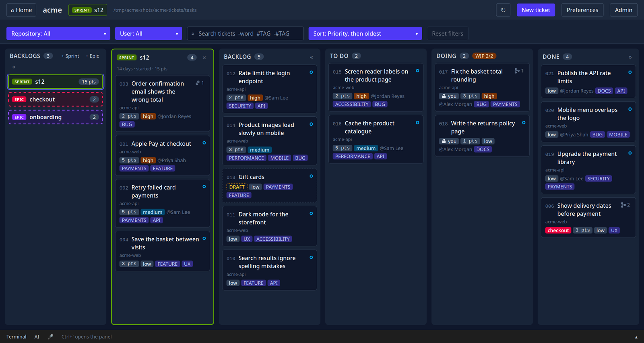Click DRAFT badge on Gift cards
Screen dimensions: 644x343
point(237,187)
